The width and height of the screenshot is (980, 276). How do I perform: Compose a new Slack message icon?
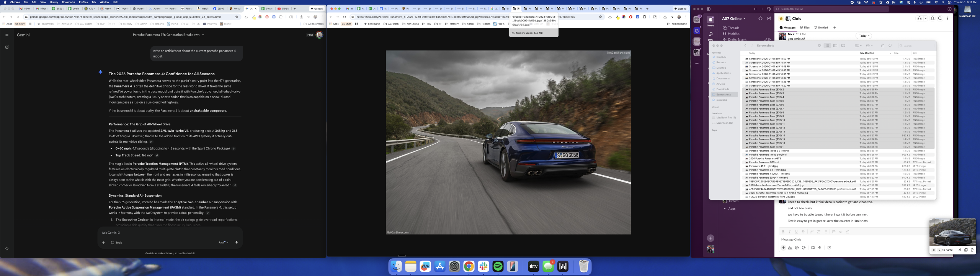[769, 18]
